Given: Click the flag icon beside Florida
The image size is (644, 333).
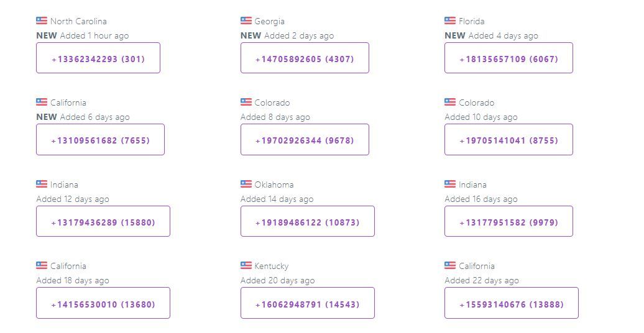Looking at the screenshot, I should pos(450,21).
